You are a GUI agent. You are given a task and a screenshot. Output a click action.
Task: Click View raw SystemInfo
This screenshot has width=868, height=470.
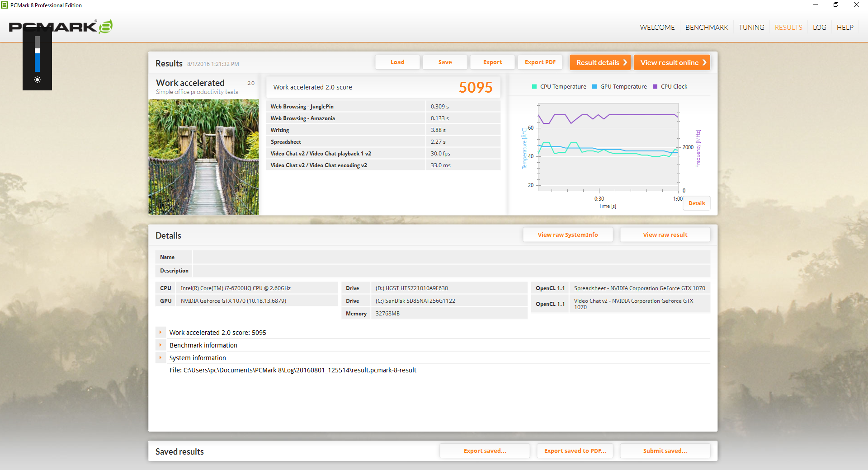tap(568, 235)
